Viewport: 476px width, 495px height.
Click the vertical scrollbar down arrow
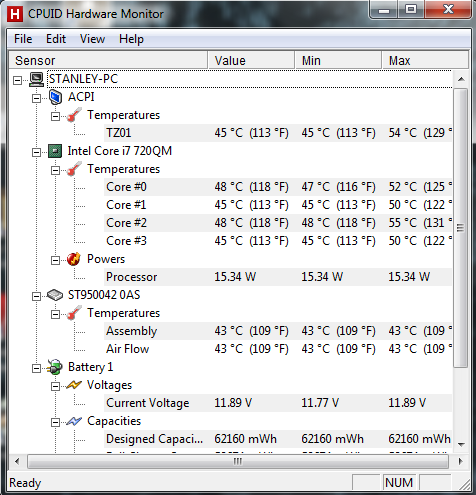point(461,445)
